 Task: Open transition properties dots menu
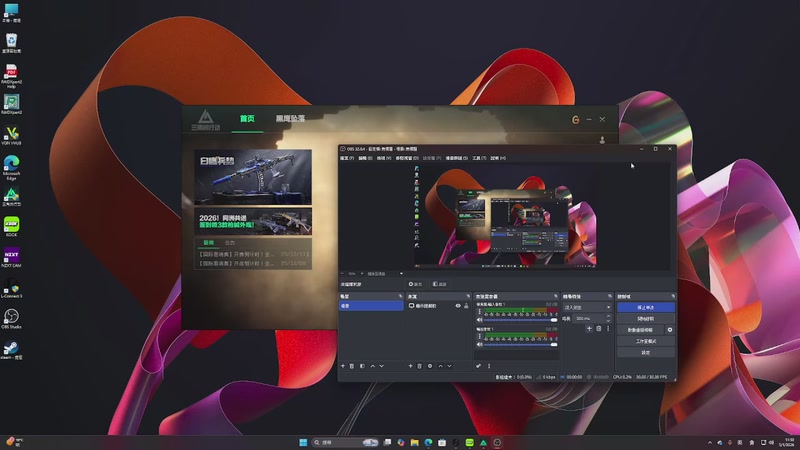(608, 329)
